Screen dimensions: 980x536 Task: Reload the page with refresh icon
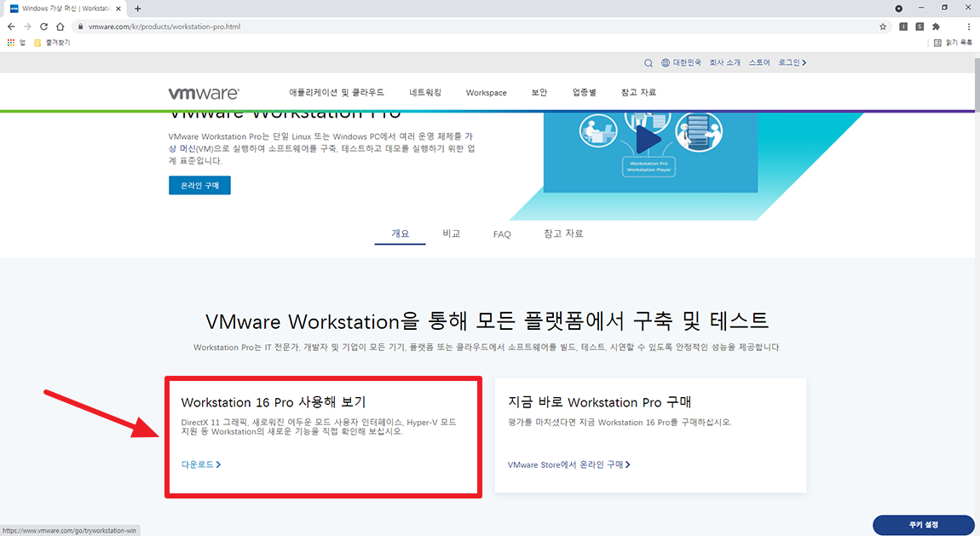(43, 26)
